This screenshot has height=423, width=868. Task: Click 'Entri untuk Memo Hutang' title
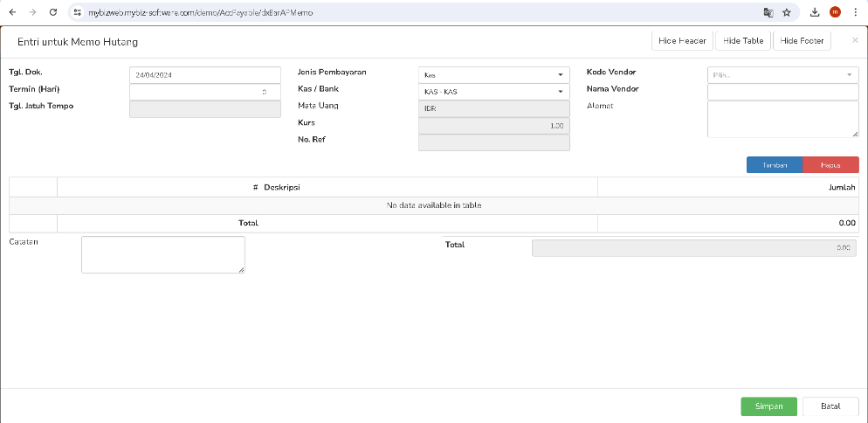point(78,42)
